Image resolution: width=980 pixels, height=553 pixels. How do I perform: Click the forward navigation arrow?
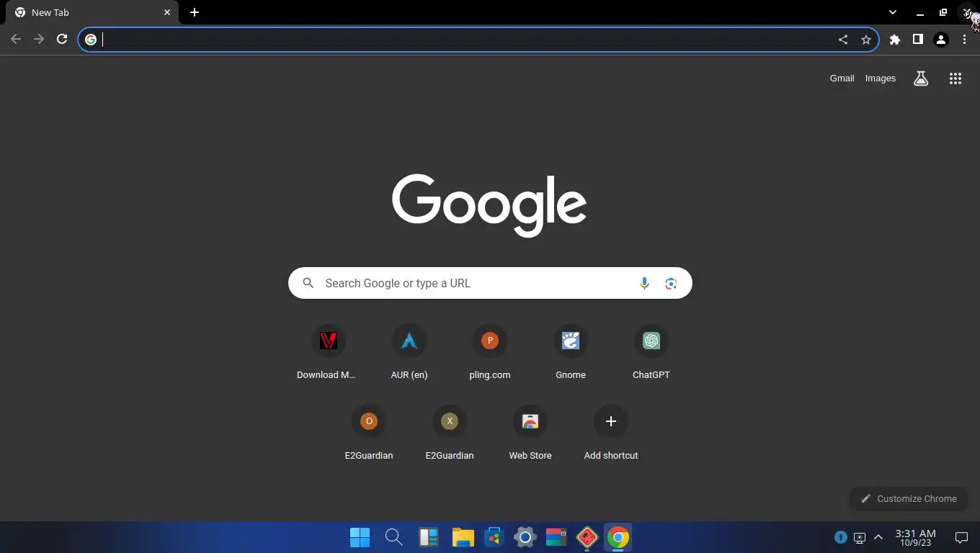pyautogui.click(x=39, y=40)
